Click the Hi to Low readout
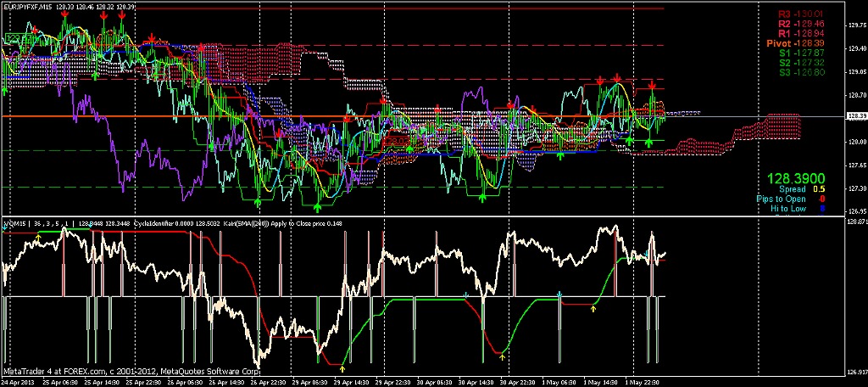Viewport: 868px width, 387px height. tap(798, 209)
